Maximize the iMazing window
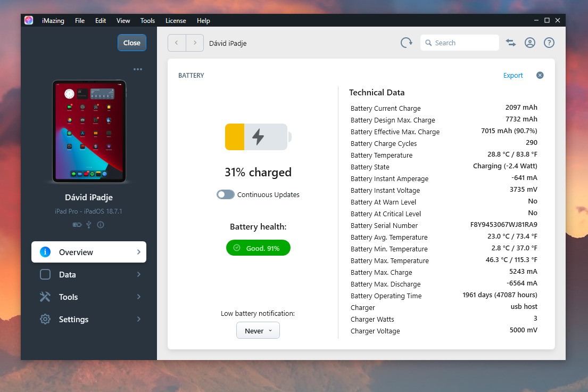The image size is (588, 392). (x=546, y=20)
